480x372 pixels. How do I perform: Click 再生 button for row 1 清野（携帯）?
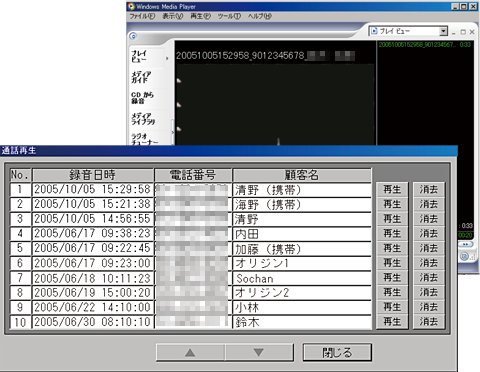pyautogui.click(x=392, y=190)
